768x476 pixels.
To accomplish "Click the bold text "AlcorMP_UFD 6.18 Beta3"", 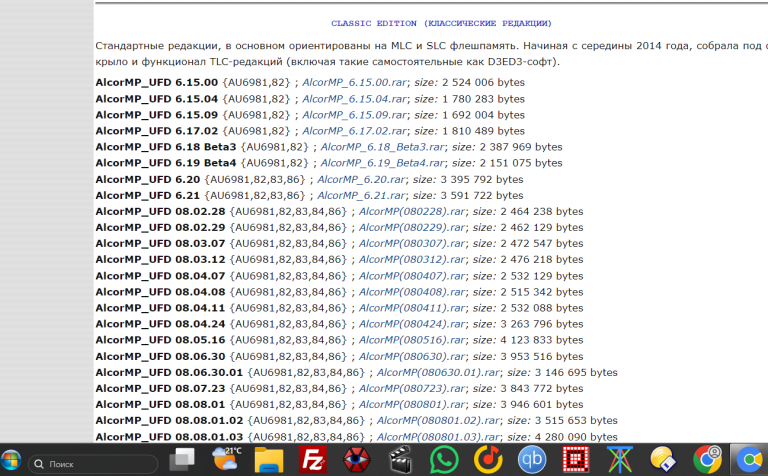I will point(166,147).
